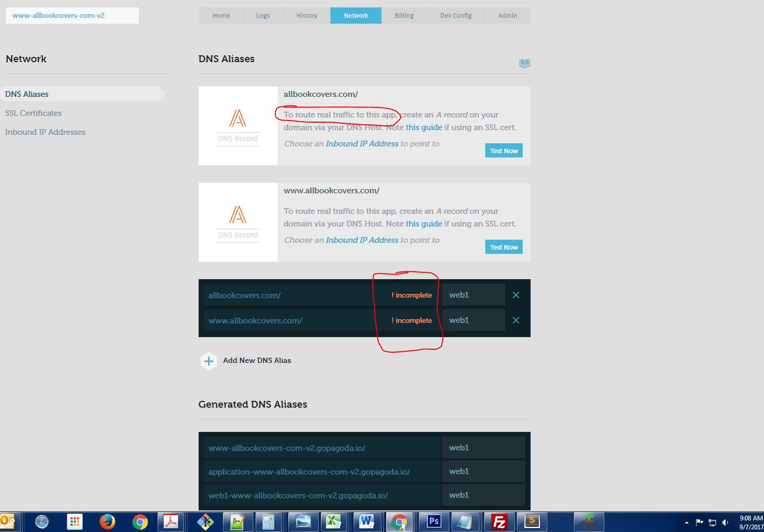Open the apps grid taskbar icon
The height and width of the screenshot is (532, 764).
coord(75,522)
